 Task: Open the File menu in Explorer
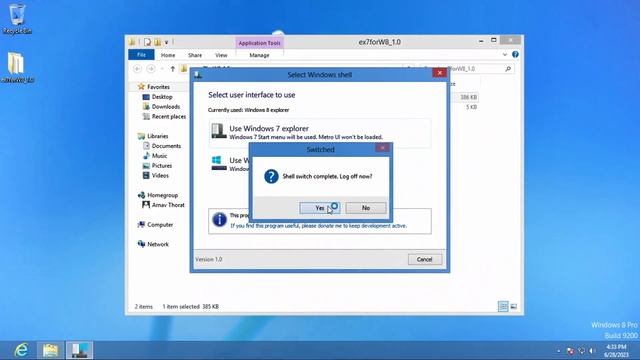click(141, 55)
